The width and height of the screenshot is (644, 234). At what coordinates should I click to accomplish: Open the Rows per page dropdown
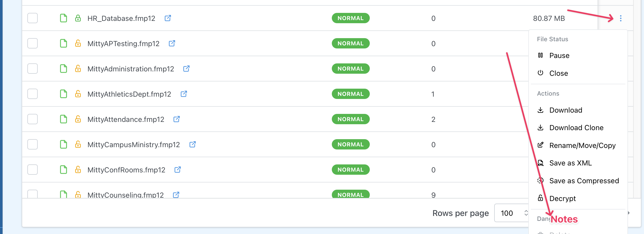(x=512, y=213)
